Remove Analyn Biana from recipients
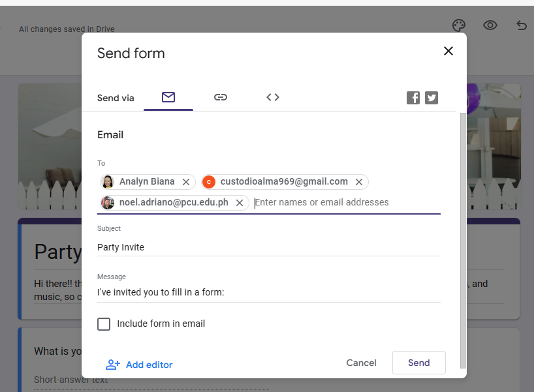Screen dimensions: 534x392 [186, 182]
